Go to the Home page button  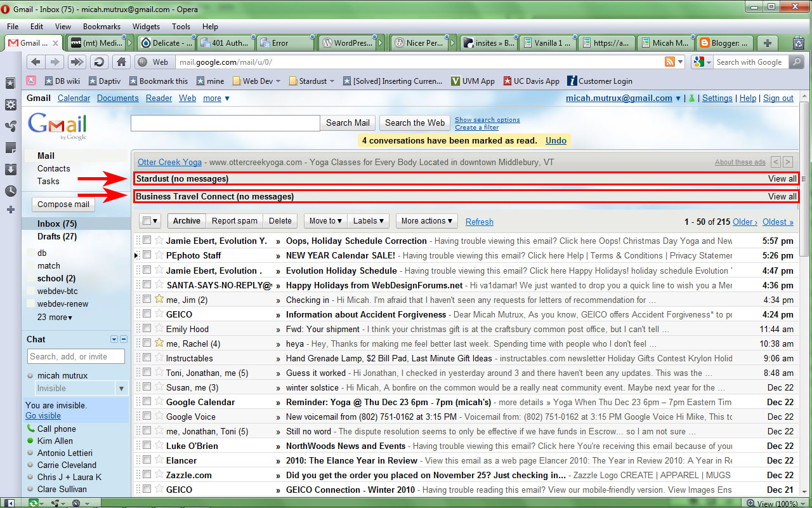121,62
